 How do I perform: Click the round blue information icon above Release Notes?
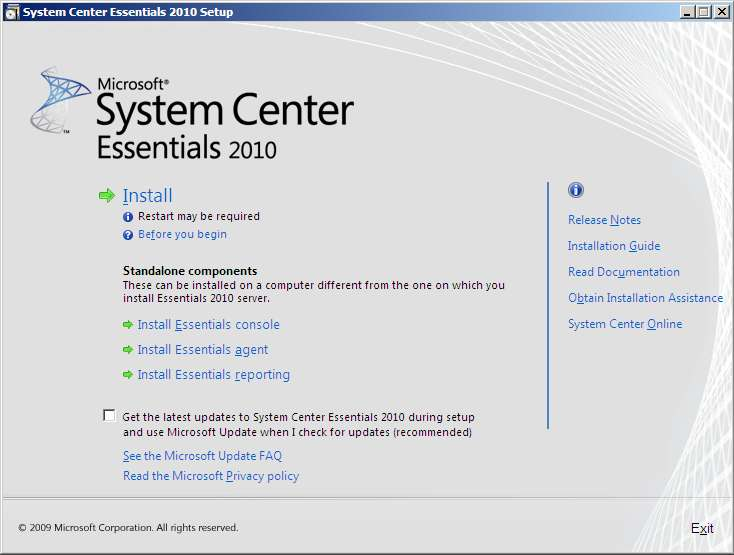click(x=576, y=190)
